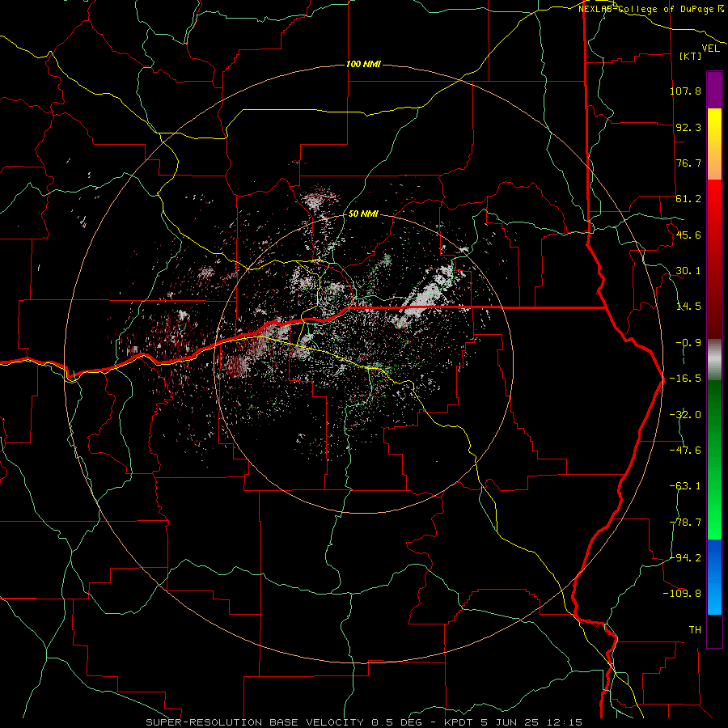Click the -94.2 velocity scale value
Image resolution: width=728 pixels, height=728 pixels.
coord(685,558)
